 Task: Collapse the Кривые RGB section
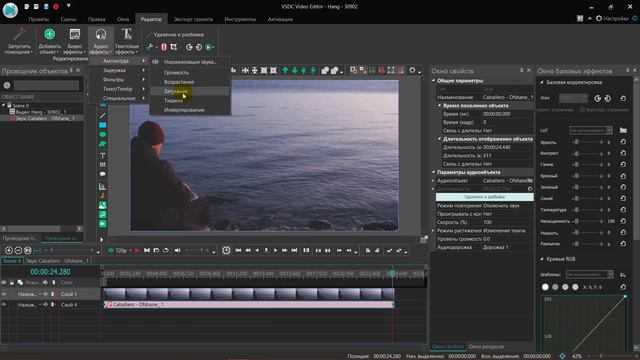click(x=542, y=259)
